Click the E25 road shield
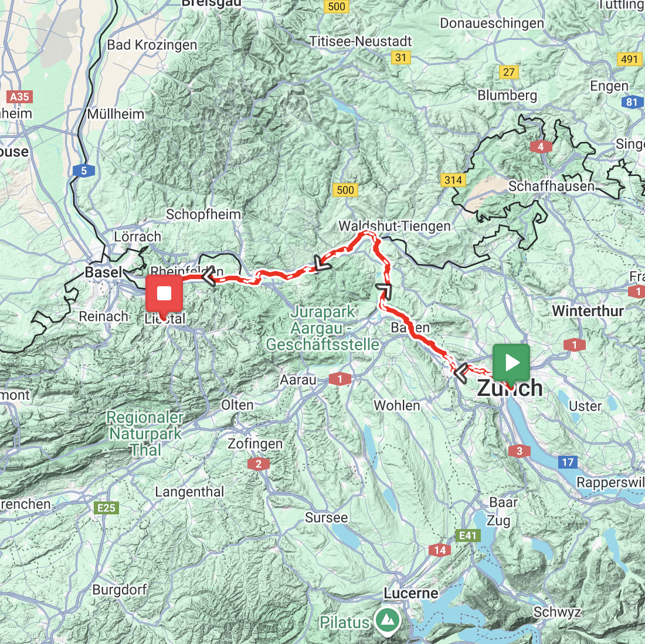The height and width of the screenshot is (644, 645). click(x=107, y=508)
